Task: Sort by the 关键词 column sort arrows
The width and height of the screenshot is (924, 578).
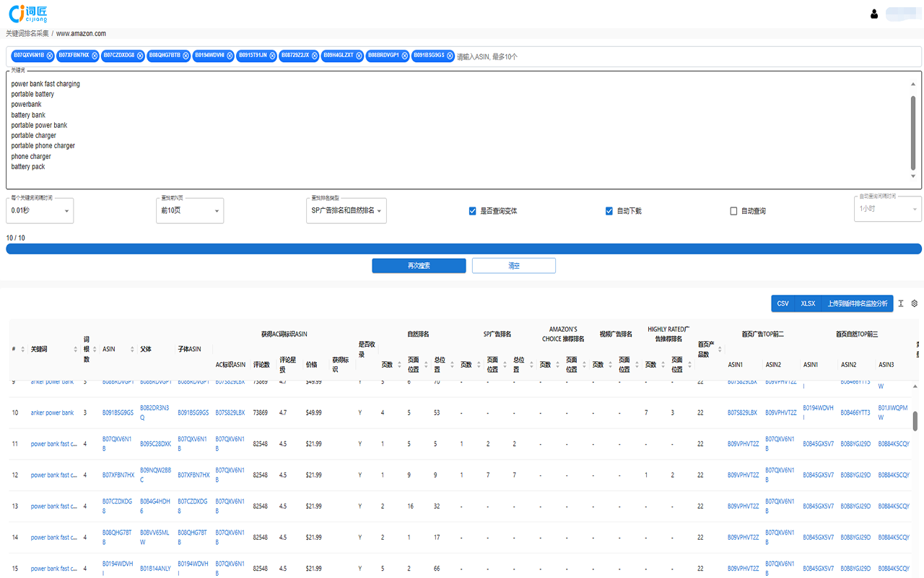Action: click(x=76, y=350)
